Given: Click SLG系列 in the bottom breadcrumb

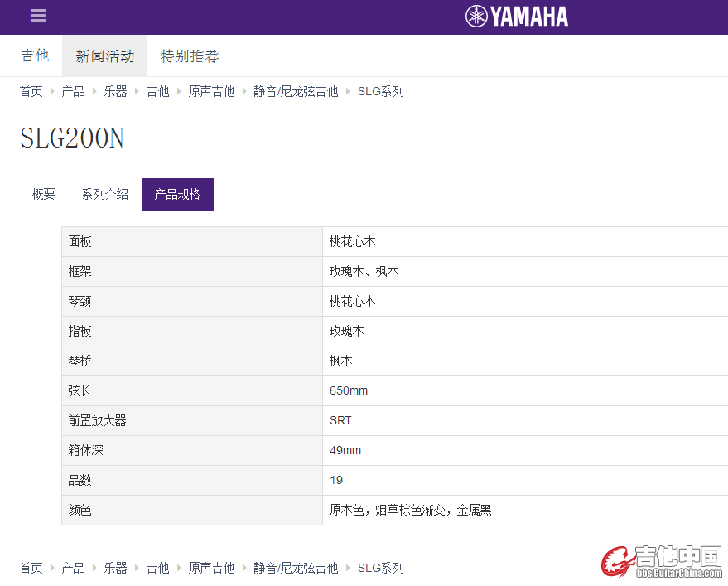Looking at the screenshot, I should (381, 568).
